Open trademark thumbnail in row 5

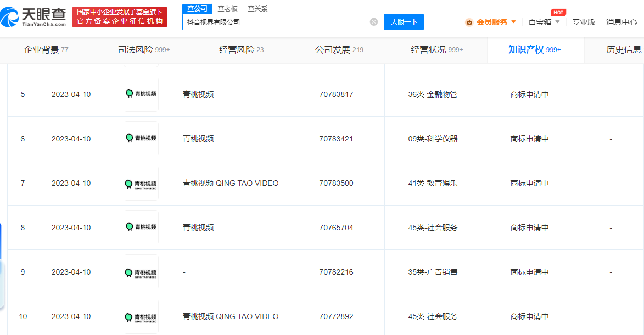tap(141, 94)
